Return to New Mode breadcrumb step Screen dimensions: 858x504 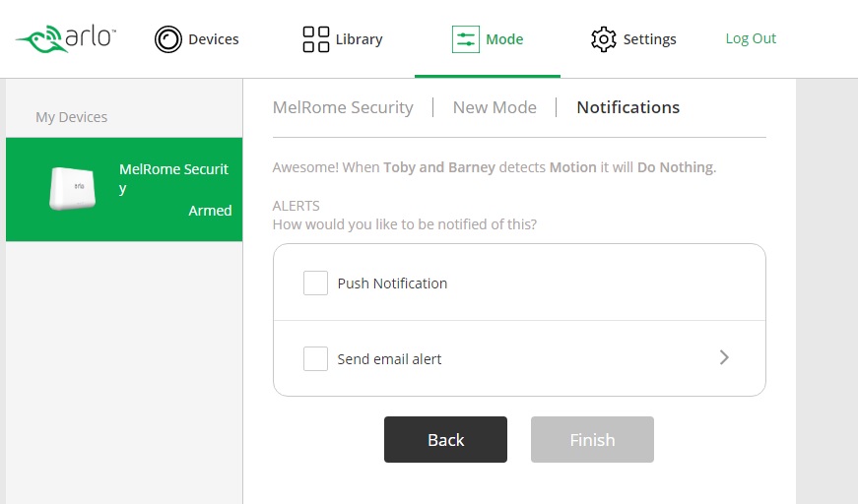(x=495, y=107)
